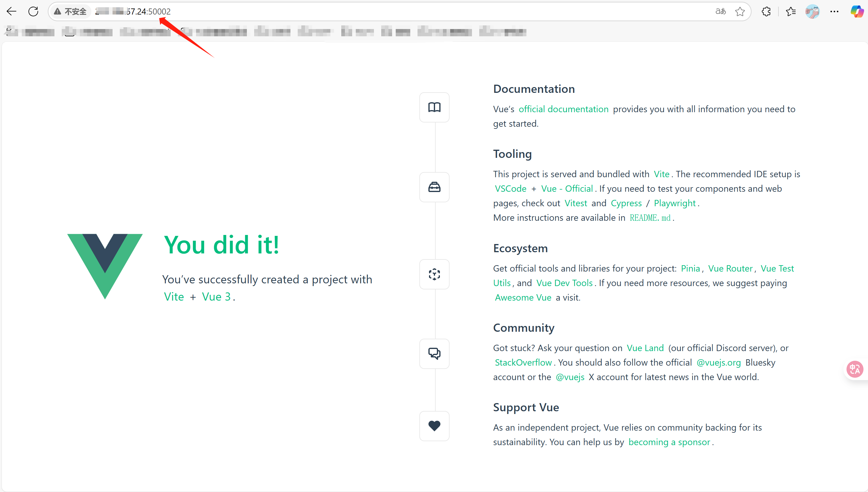Add this page to favorites star
Image resolution: width=868 pixels, height=492 pixels.
point(740,11)
